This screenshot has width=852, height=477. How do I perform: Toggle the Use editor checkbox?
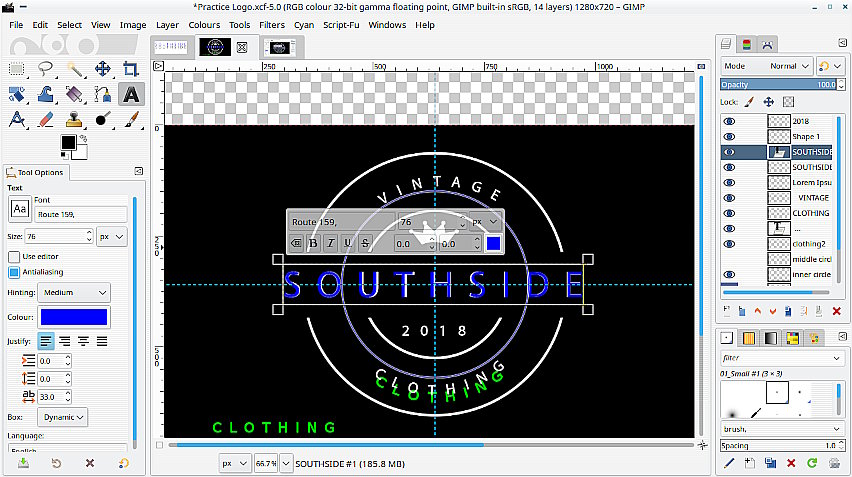point(14,256)
